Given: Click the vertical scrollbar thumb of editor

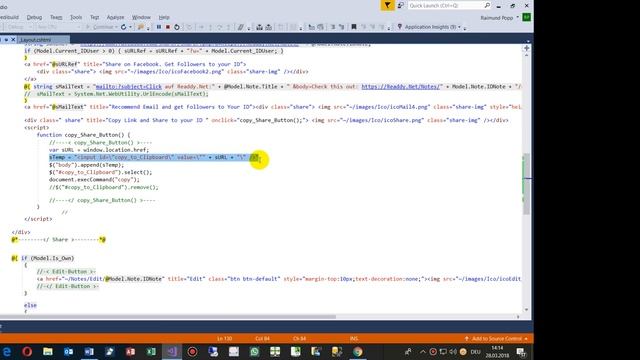Looking at the screenshot, I should click(527, 184).
